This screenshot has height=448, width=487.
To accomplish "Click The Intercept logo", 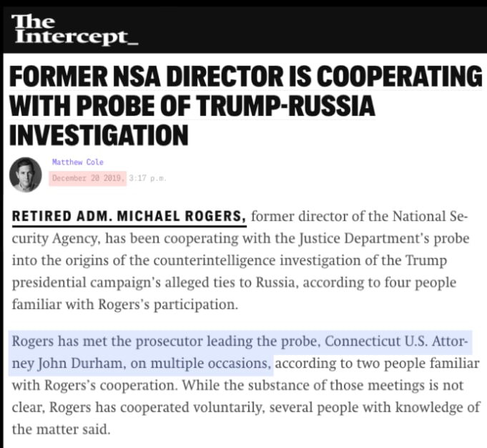I will coord(74,30).
